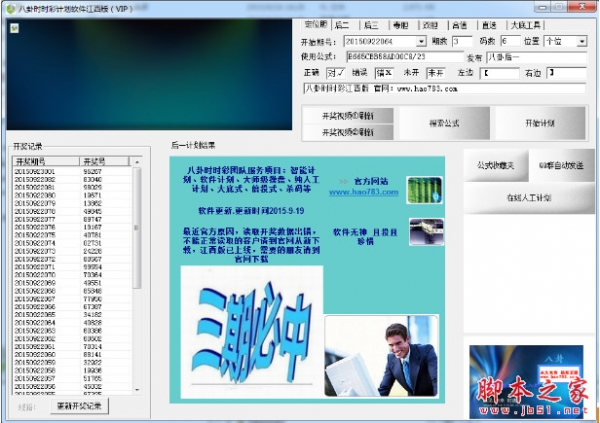Viewport: 600px width, 423px height.
Task: Click the 左边 bracket field
Action: pos(500,73)
